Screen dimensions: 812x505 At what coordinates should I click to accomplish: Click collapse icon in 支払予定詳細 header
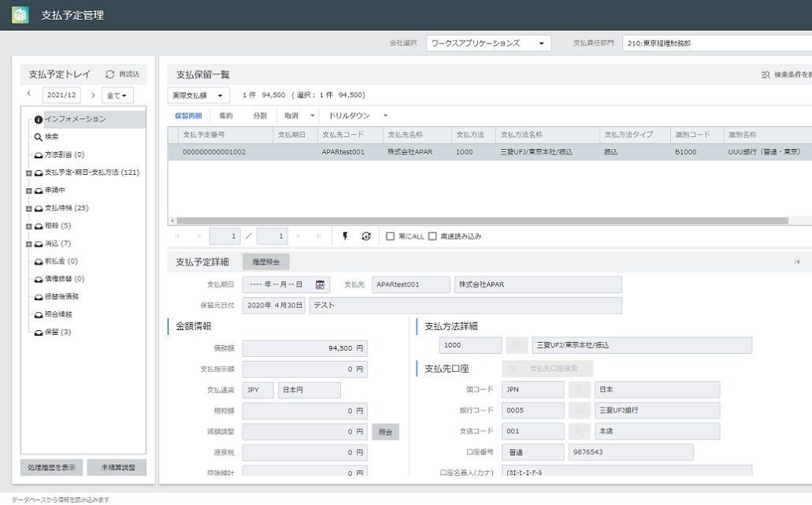[x=797, y=262]
